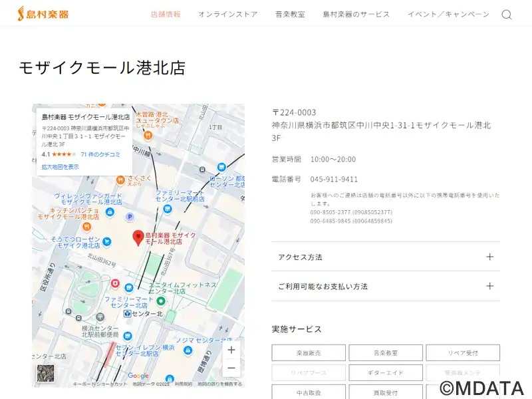Click mobile number 090-6485-9845

tap(351, 221)
